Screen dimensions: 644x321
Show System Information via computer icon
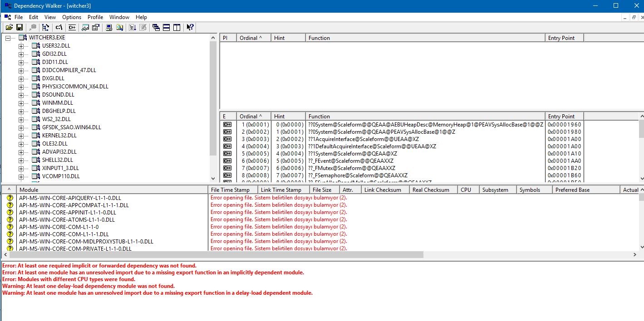coord(109,28)
